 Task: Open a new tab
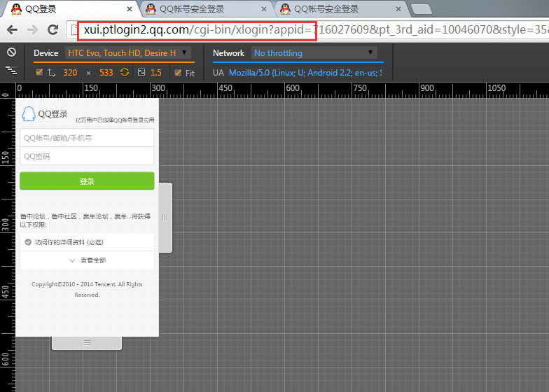[422, 10]
